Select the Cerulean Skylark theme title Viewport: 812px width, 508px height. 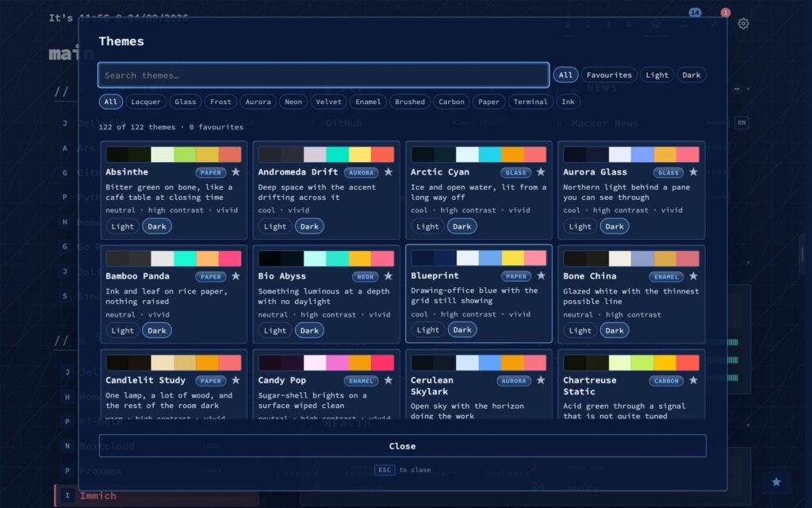click(432, 387)
